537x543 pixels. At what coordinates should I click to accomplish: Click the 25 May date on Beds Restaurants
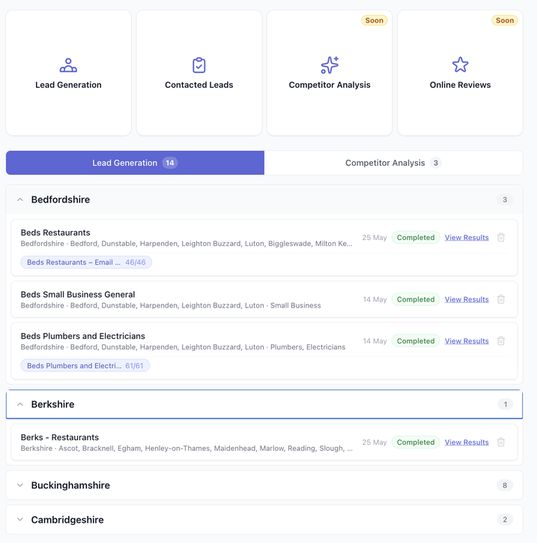374,238
